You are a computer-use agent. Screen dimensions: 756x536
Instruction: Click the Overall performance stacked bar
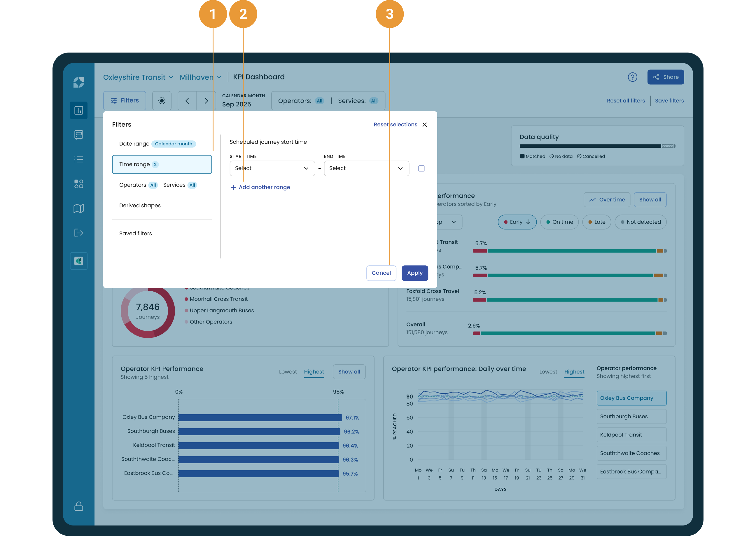click(x=569, y=333)
